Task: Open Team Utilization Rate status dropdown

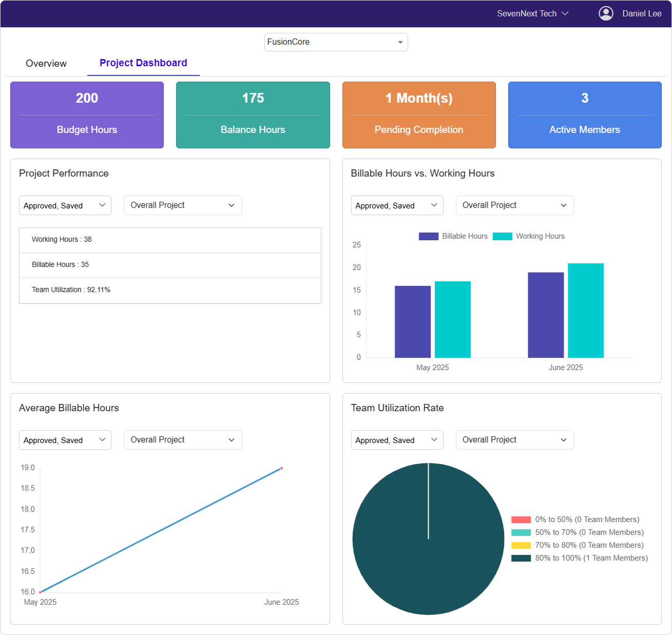Action: click(x=397, y=440)
